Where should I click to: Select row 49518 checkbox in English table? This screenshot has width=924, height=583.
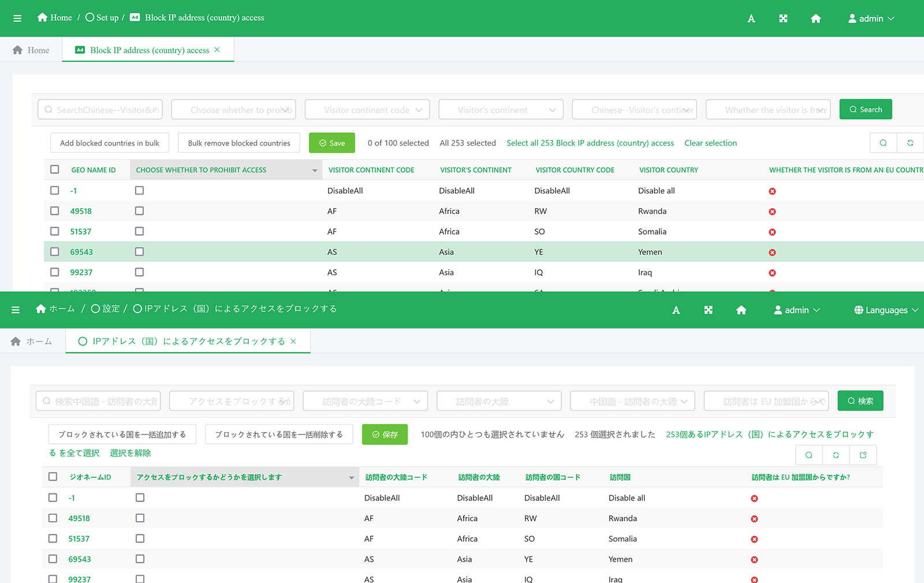pos(55,211)
